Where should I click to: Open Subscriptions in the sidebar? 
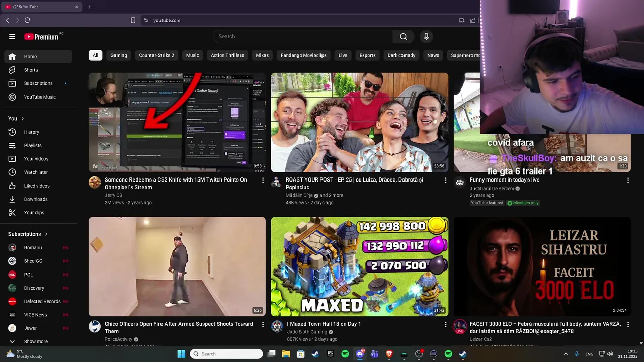(x=38, y=83)
